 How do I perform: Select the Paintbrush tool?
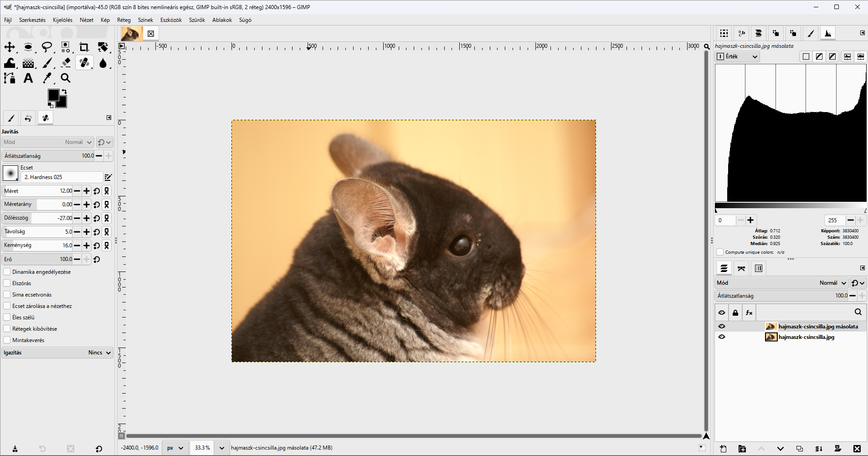47,63
